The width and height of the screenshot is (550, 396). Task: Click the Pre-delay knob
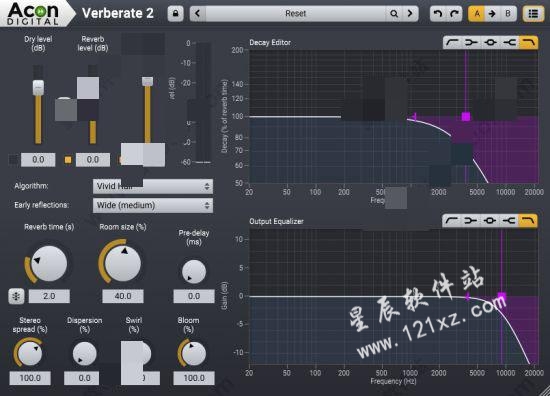coord(194,272)
